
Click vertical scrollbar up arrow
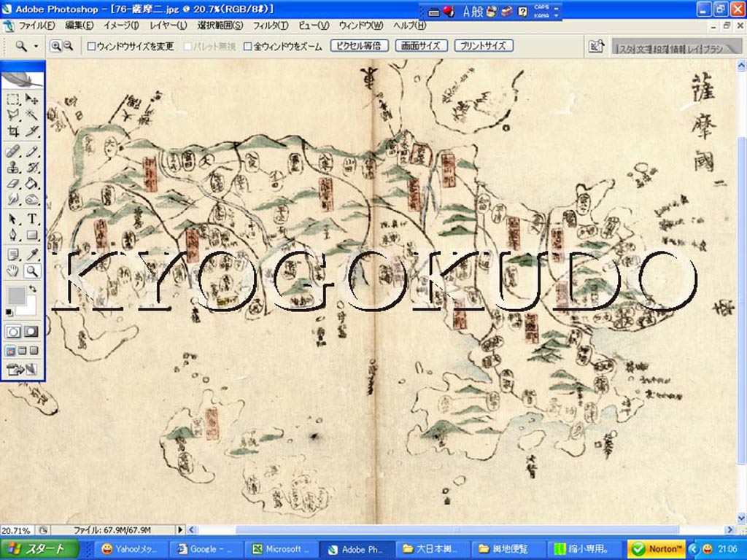(x=741, y=65)
